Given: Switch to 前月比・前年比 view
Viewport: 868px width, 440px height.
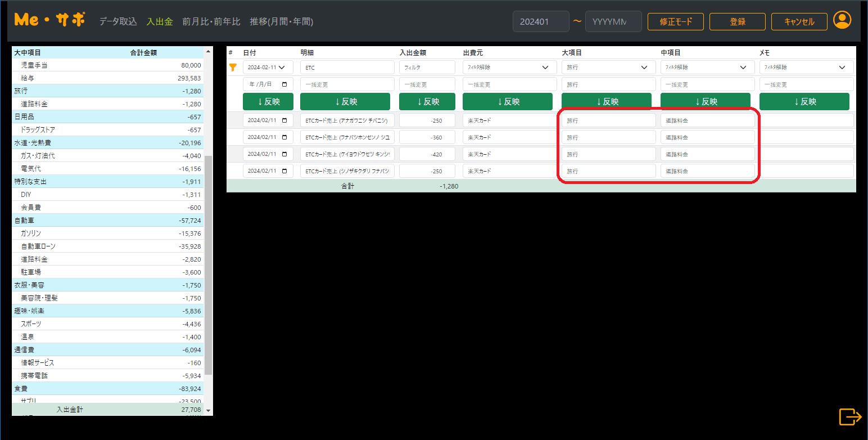Looking at the screenshot, I should pyautogui.click(x=211, y=22).
